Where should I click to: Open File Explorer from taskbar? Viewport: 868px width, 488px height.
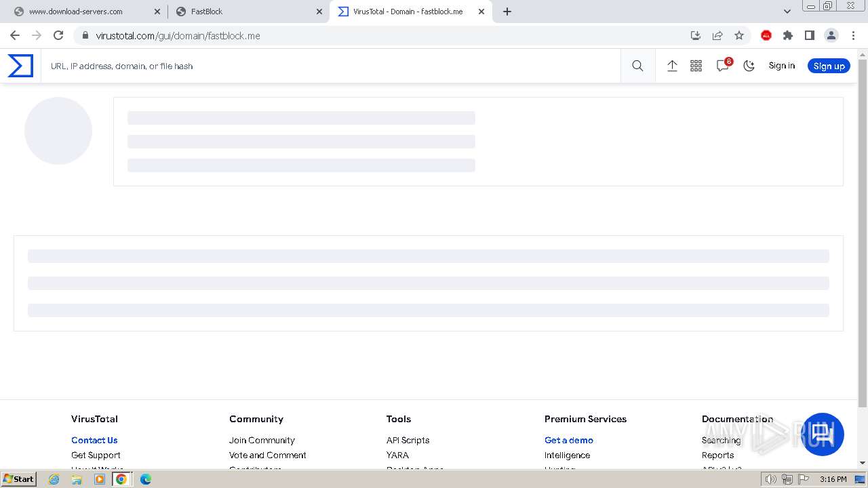(x=77, y=479)
